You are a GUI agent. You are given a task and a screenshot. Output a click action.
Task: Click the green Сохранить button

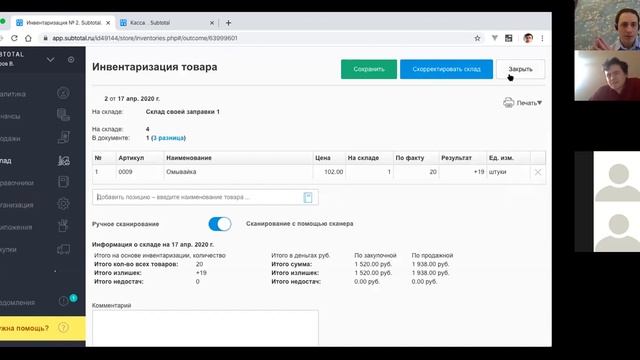(369, 69)
